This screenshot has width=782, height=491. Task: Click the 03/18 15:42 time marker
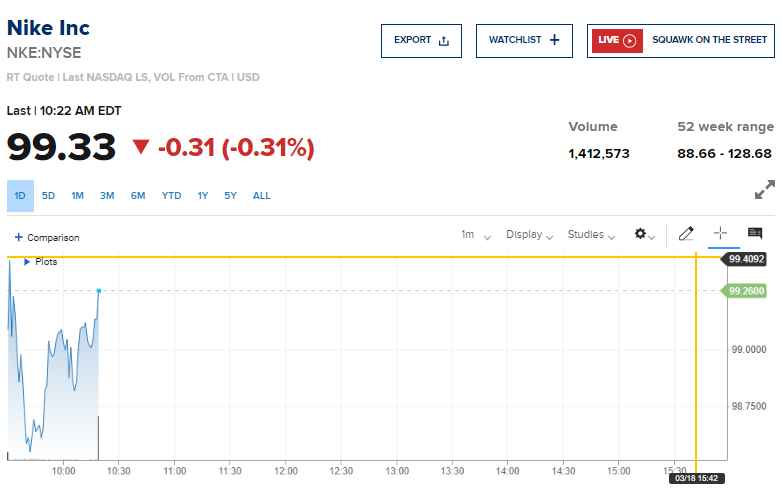[x=695, y=478]
